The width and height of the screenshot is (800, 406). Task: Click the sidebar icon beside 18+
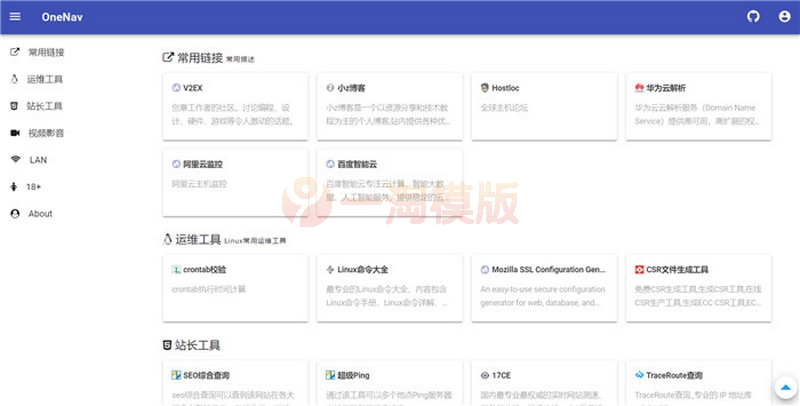(x=14, y=187)
